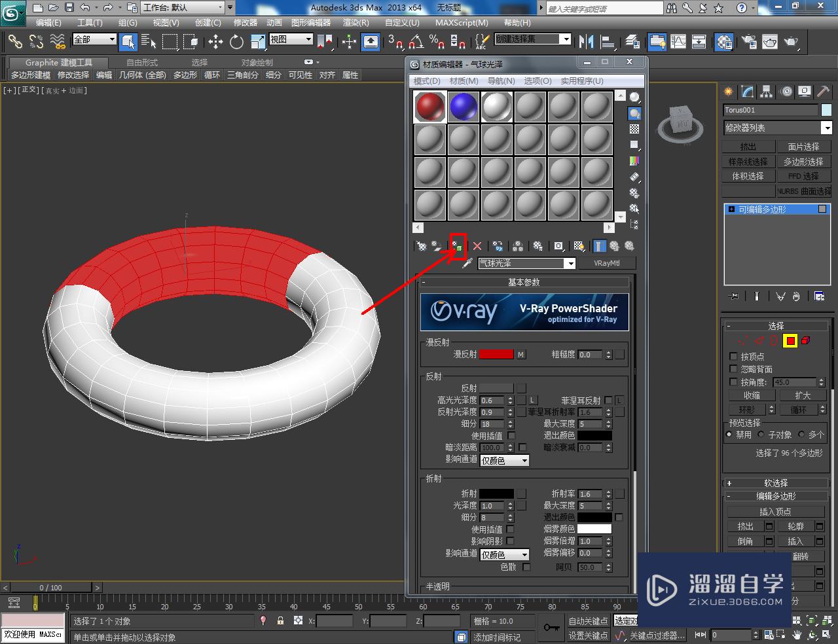Enable 按顶点 checkbox

coord(733,357)
